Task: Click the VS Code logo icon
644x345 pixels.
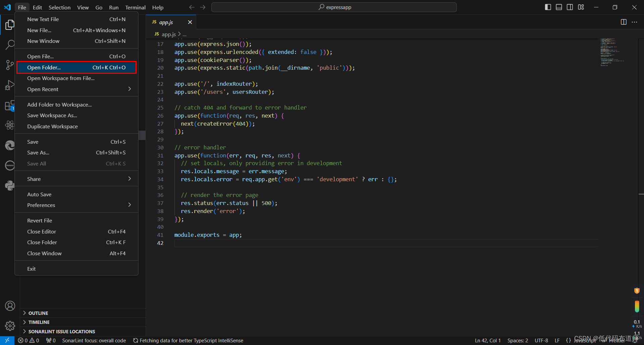Action: coord(7,7)
